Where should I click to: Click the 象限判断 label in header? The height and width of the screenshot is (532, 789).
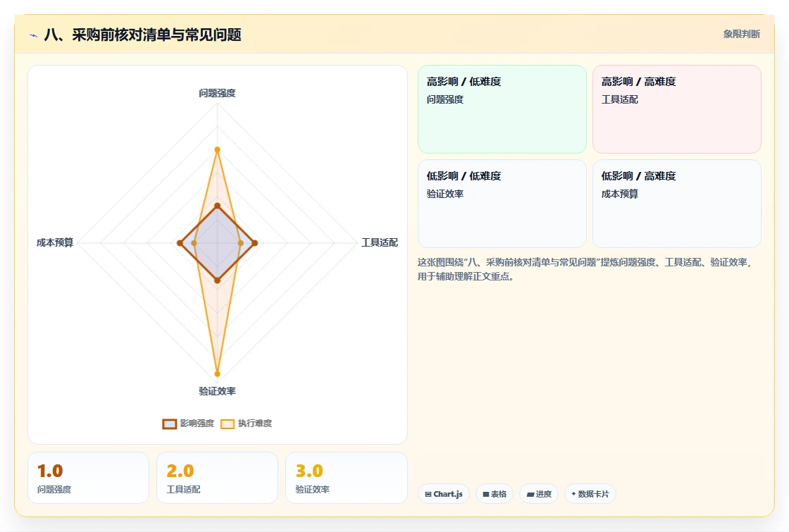[x=742, y=35]
